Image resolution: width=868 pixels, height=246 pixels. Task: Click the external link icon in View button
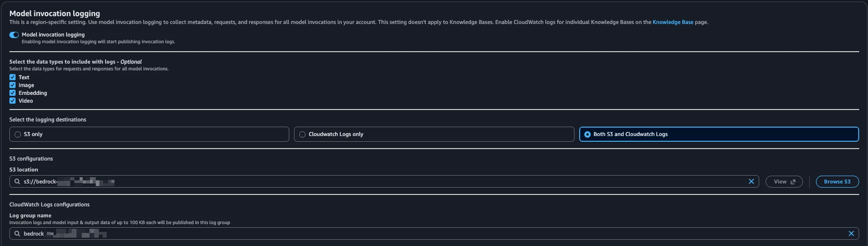pos(793,181)
